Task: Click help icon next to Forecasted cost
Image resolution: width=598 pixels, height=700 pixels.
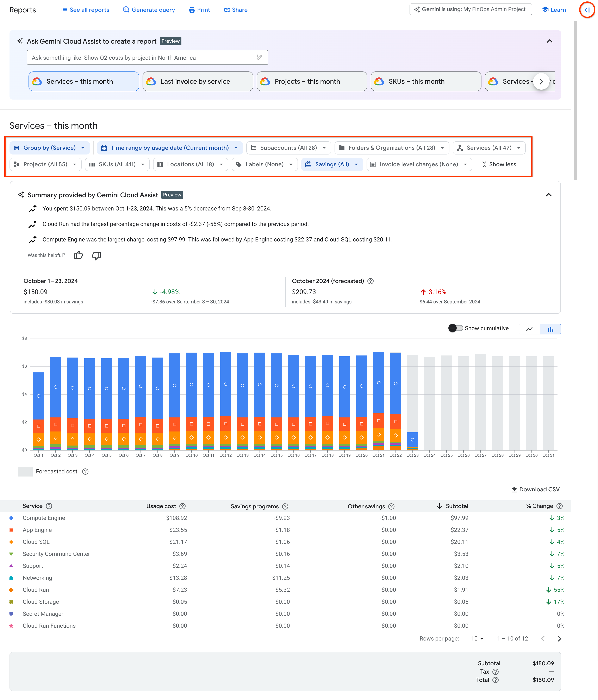Action: [x=86, y=472]
